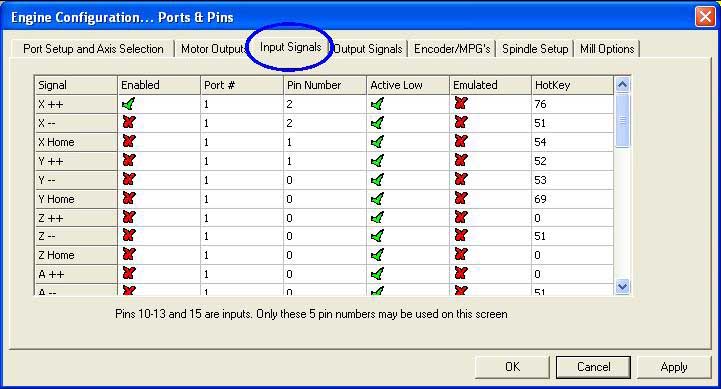
Task: Toggle Emulated for Y Home row
Action: (461, 198)
